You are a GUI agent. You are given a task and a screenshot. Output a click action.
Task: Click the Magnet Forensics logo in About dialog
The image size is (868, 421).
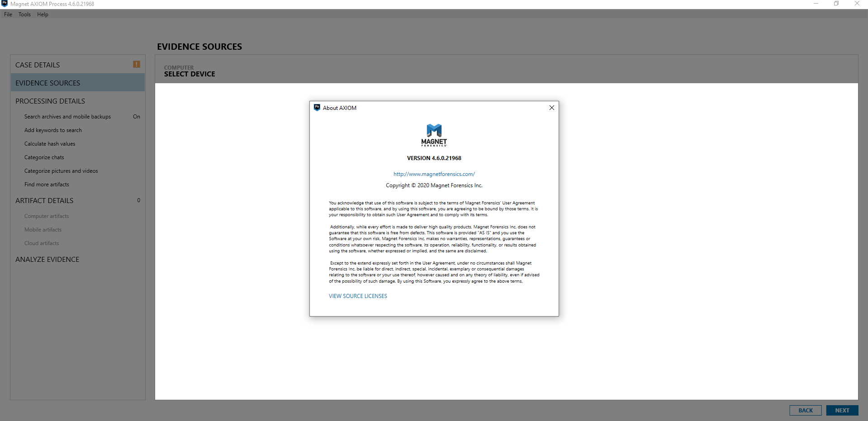[434, 135]
